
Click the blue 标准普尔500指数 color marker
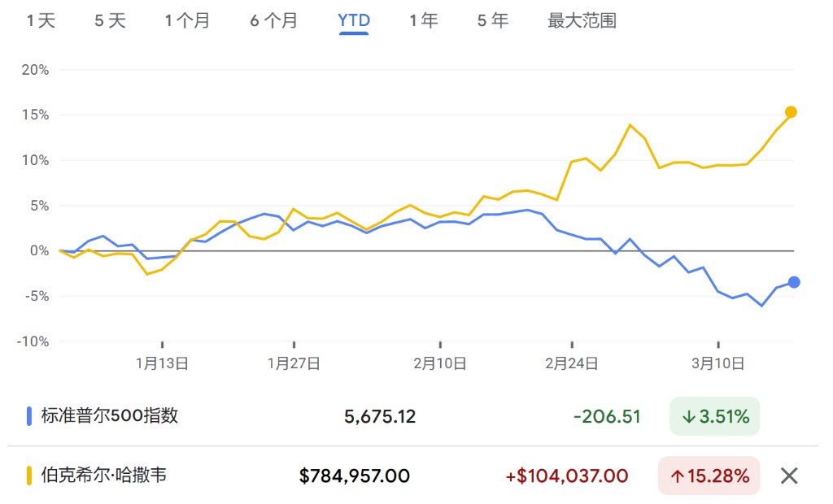[x=29, y=416]
